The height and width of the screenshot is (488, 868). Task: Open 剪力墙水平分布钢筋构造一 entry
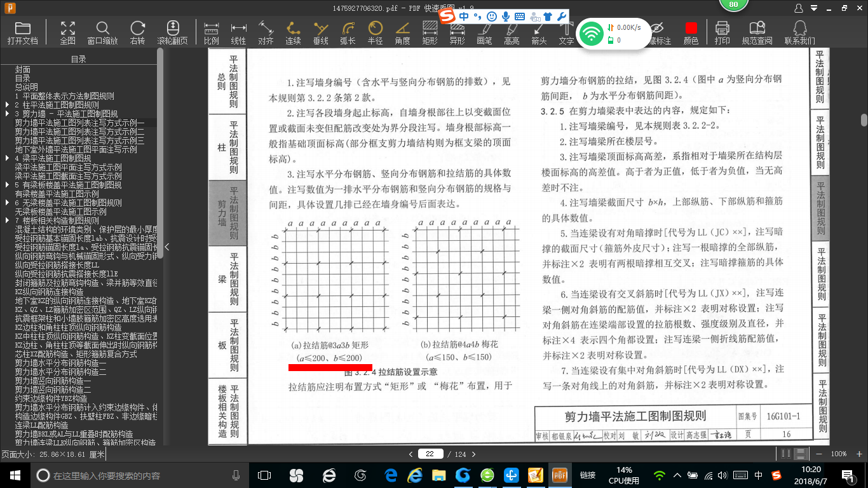(61, 362)
